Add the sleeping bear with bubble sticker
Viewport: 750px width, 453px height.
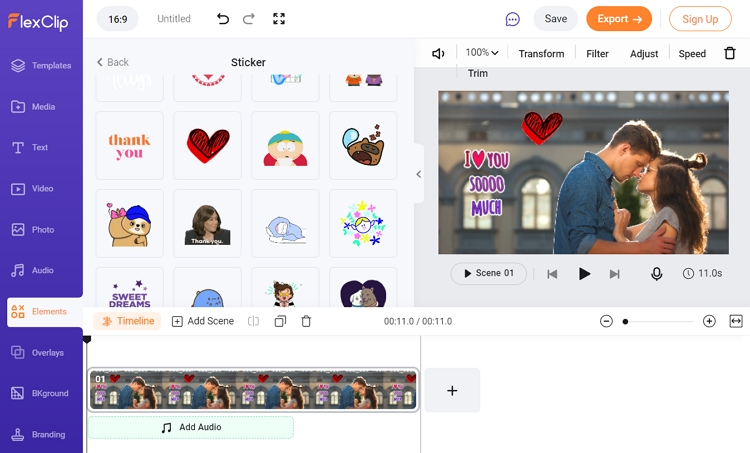(363, 145)
